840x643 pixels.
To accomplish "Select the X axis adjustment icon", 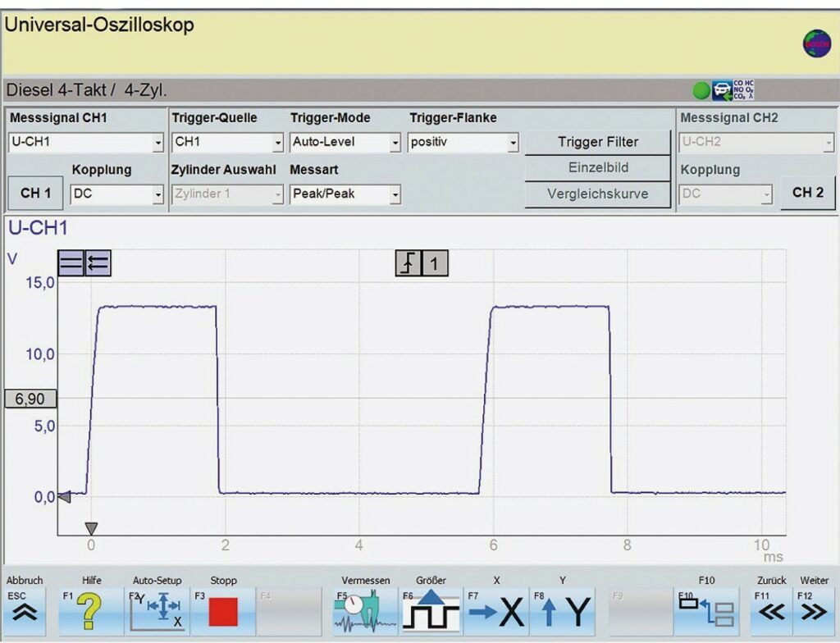I will pyautogui.click(x=497, y=611).
